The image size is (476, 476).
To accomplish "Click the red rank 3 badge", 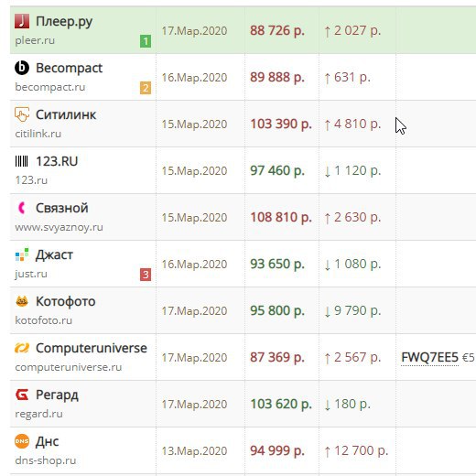I will coord(146,275).
